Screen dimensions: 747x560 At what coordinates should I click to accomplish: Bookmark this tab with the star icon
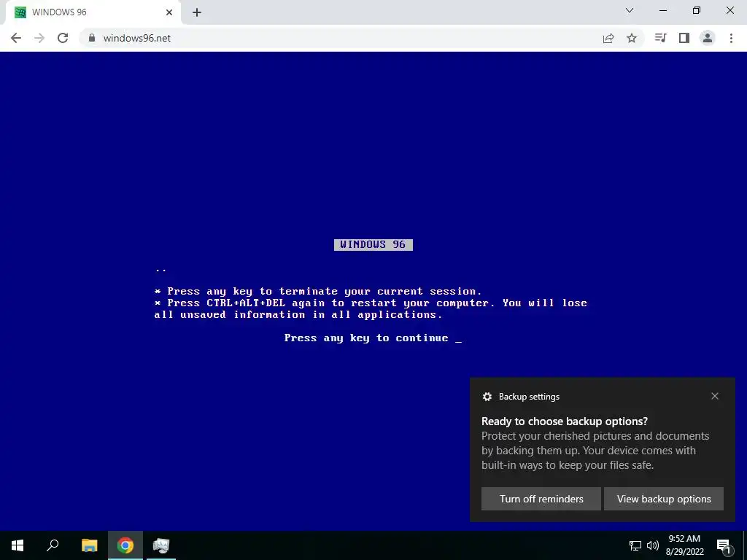coord(632,38)
